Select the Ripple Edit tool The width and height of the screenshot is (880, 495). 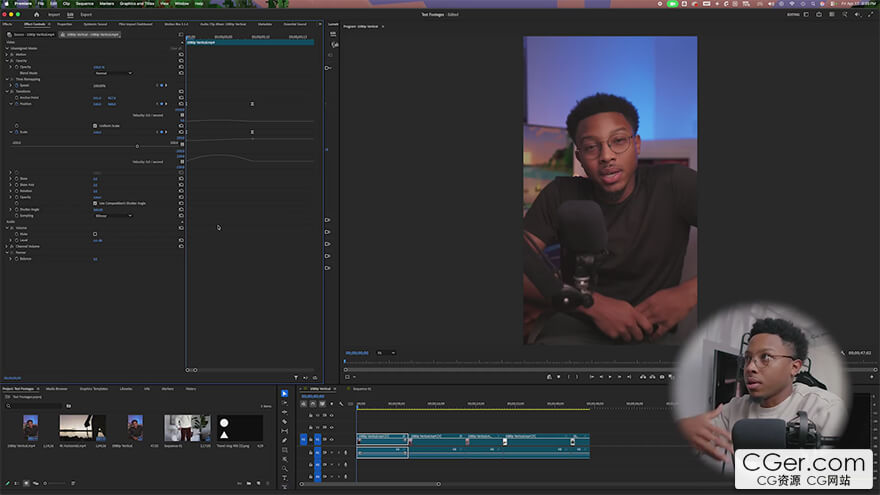285,412
